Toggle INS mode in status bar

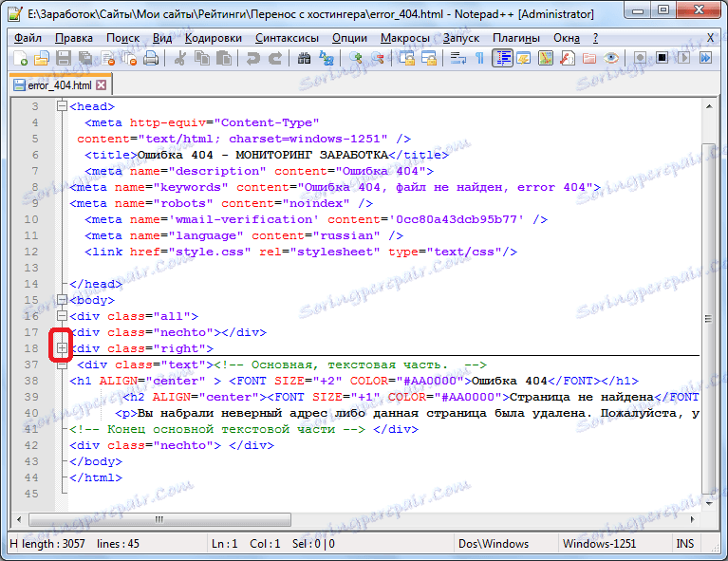685,543
